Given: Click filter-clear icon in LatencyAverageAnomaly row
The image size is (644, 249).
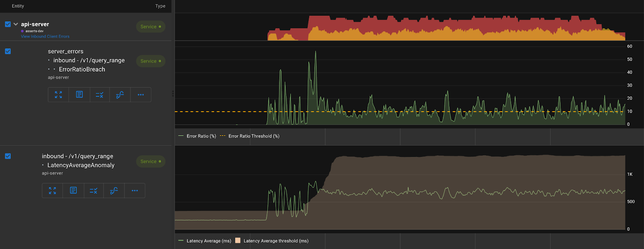Looking at the screenshot, I should tap(93, 191).
